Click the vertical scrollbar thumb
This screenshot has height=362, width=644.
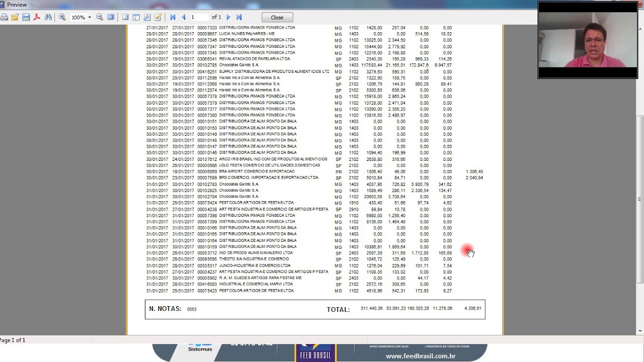coord(640,200)
